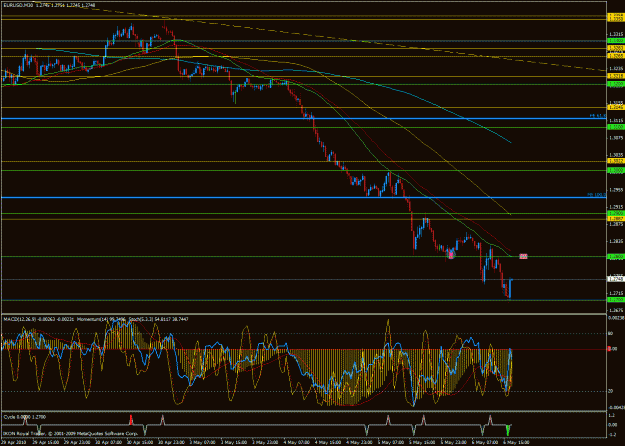The image size is (625, 446).
Task: Select the pink marker on the 1.2800 line
Action: pyautogui.click(x=523, y=256)
